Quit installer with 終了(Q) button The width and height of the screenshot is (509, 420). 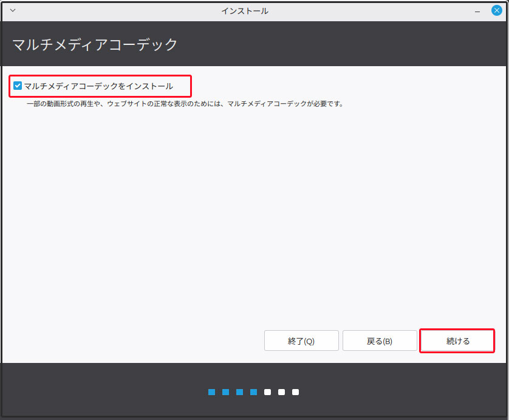coord(301,341)
